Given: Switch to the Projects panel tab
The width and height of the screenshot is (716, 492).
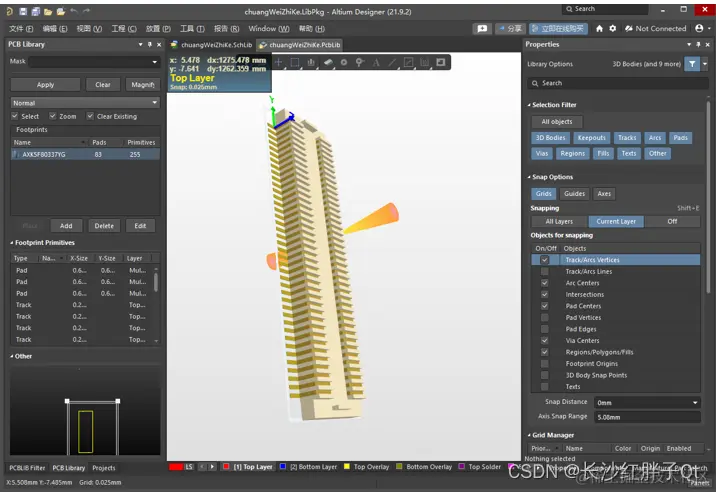Looking at the screenshot, I should (x=104, y=468).
